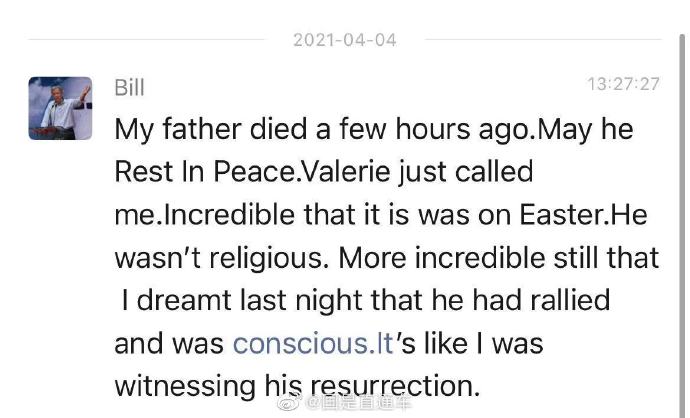690x418 pixels.
Task: Click the message timestamp 13:27:27
Action: point(624,84)
